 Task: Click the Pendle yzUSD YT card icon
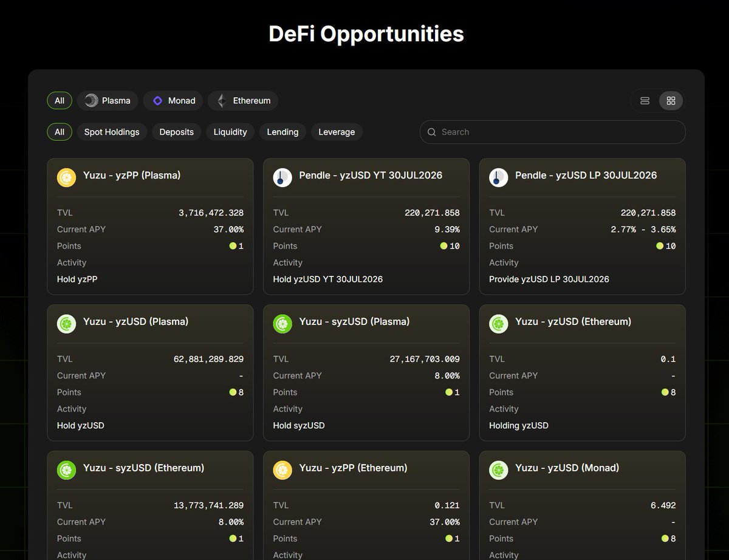point(282,177)
